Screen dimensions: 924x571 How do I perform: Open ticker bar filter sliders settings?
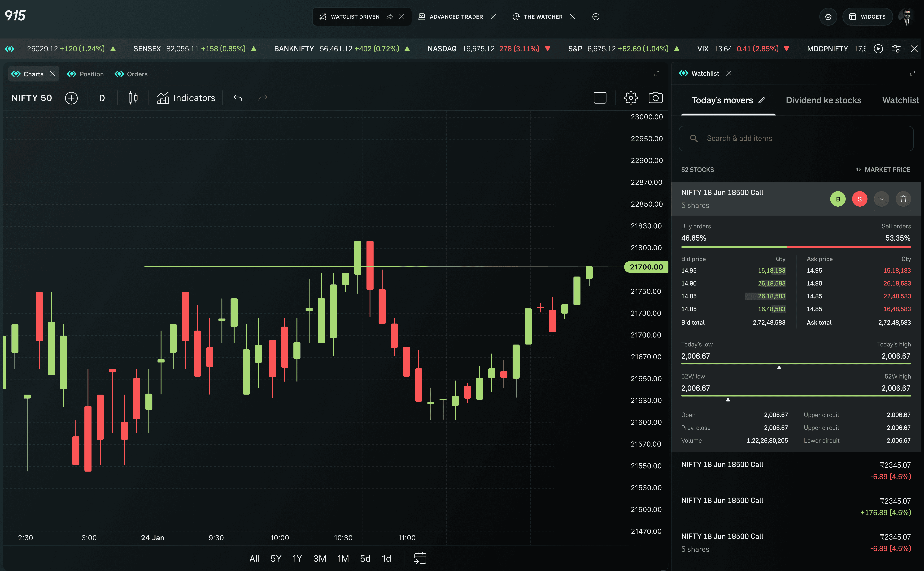[x=896, y=49]
